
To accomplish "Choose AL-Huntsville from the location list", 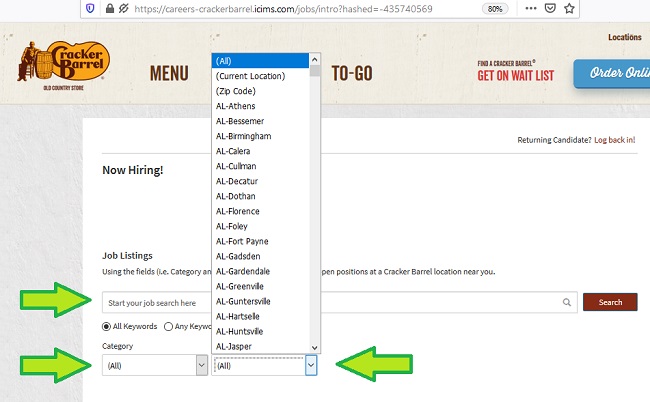I will click(x=260, y=332).
